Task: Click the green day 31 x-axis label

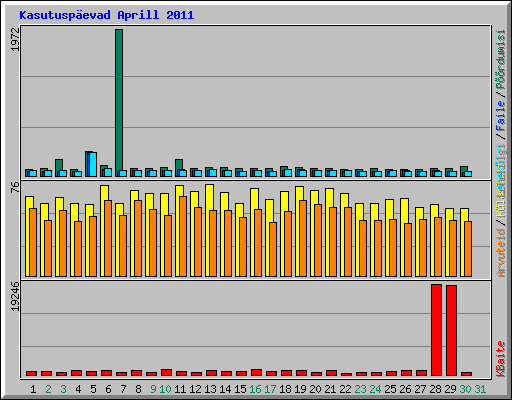Action: pos(480,389)
